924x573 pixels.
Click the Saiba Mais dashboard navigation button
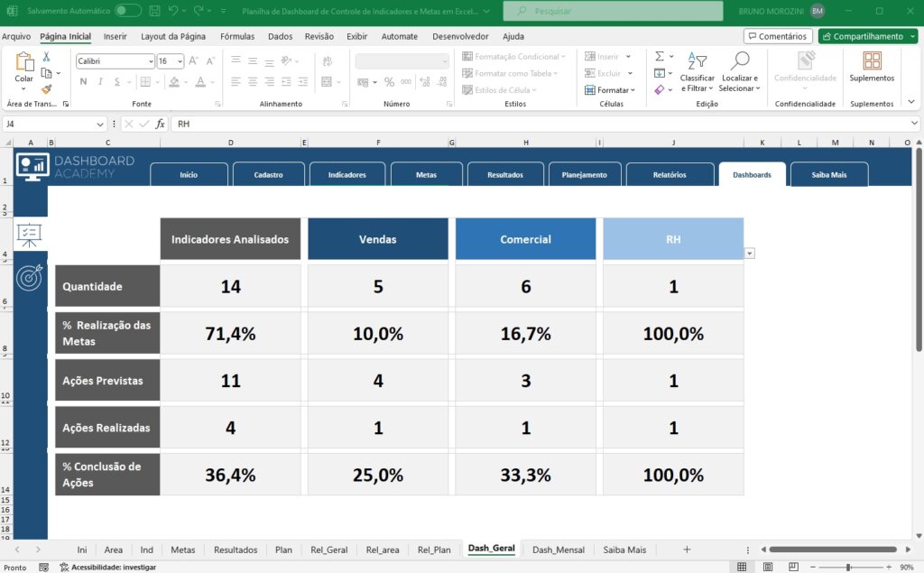tap(828, 174)
